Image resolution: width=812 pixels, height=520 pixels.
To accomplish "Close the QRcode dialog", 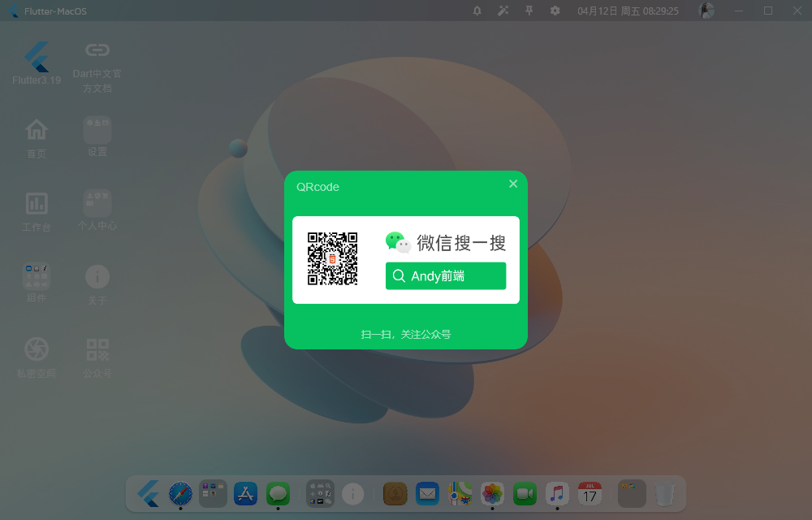I will point(512,184).
